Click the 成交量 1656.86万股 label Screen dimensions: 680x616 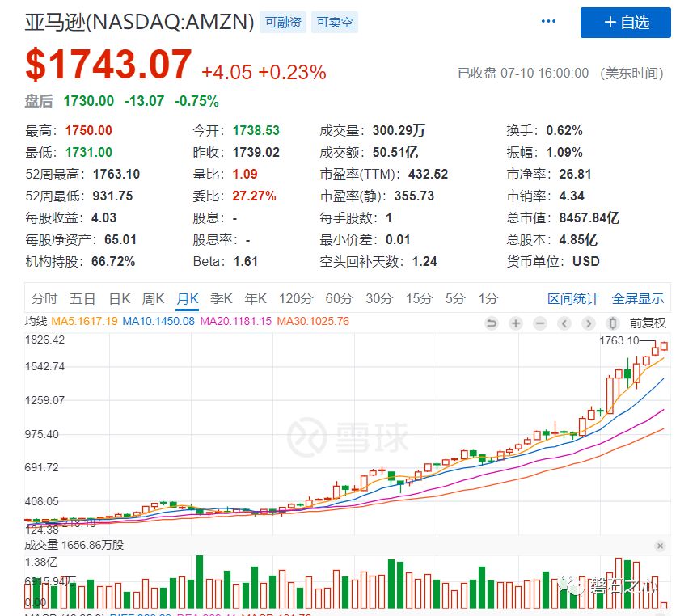(74, 545)
